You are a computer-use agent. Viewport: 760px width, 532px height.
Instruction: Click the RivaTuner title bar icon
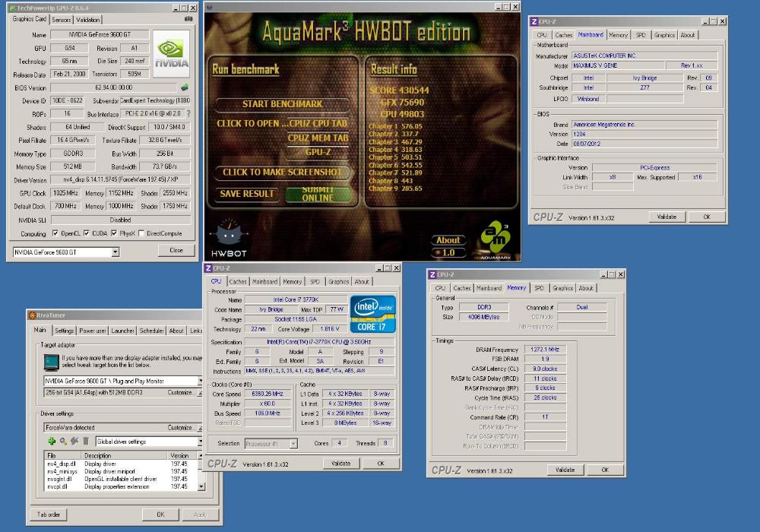(x=32, y=315)
